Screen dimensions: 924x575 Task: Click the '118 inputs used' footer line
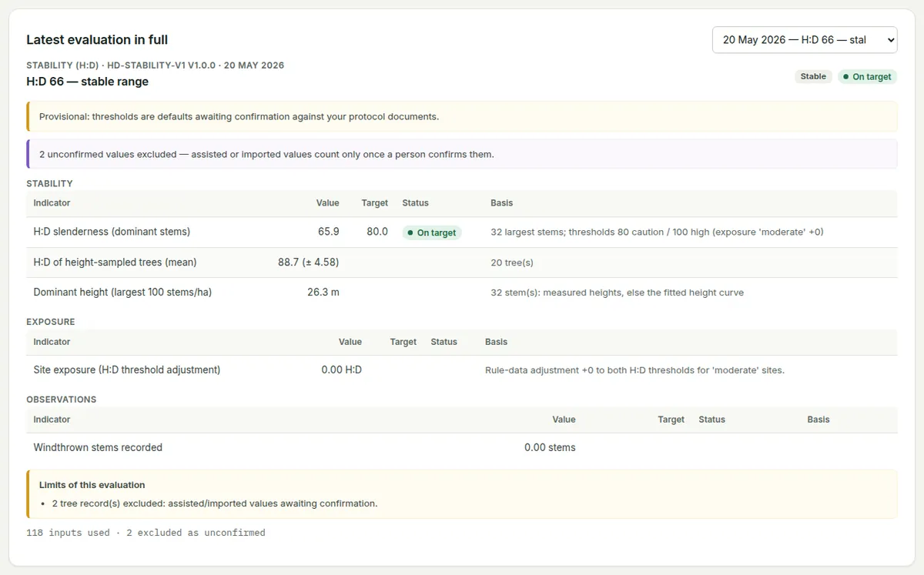click(x=146, y=533)
